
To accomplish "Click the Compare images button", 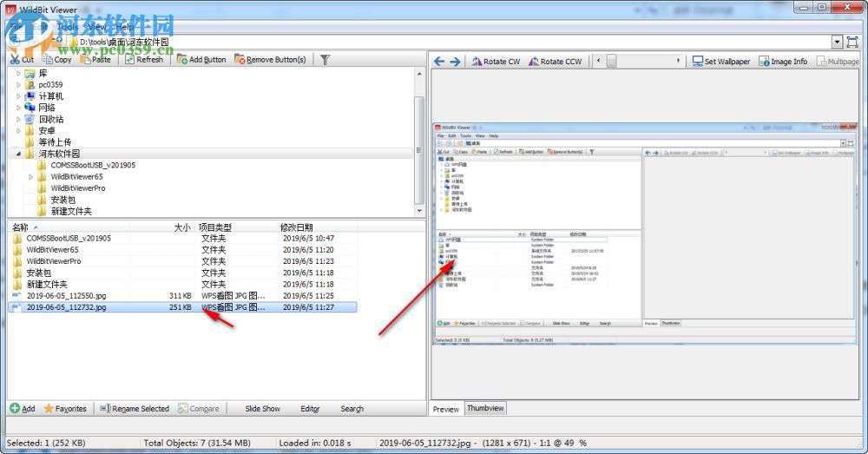I will [198, 409].
